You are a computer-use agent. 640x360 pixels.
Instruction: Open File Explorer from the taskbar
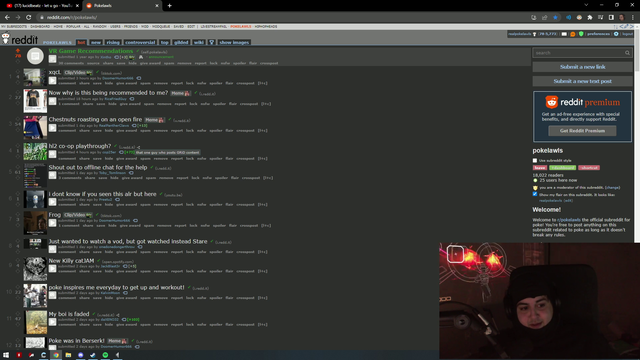pyautogui.click(x=68, y=355)
